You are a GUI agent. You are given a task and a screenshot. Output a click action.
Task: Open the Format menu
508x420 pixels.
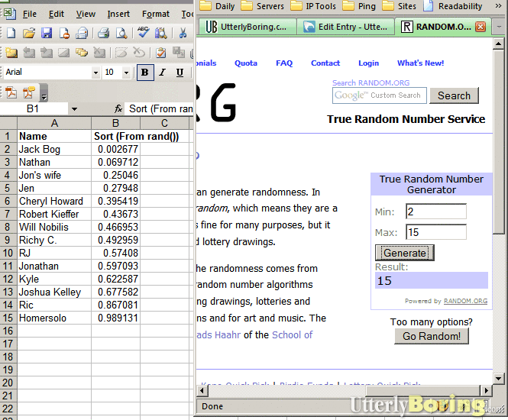click(156, 14)
